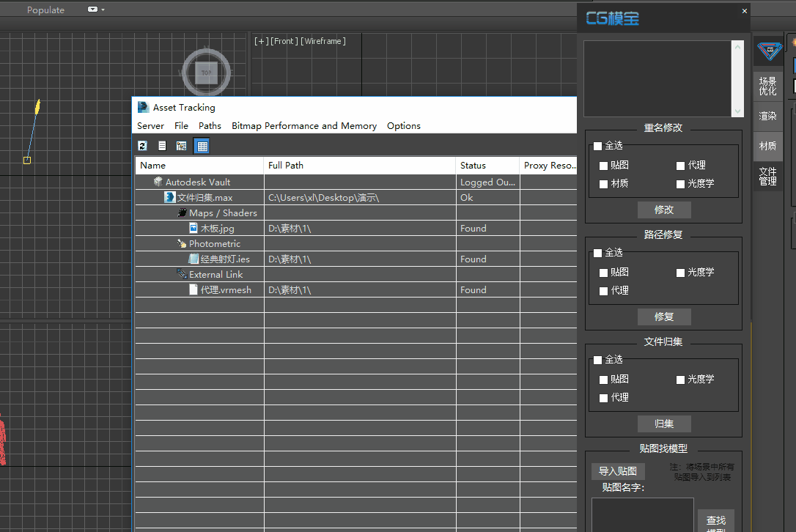Click the Top ViewCube in the viewport
Image resolution: width=796 pixels, height=532 pixels.
pyautogui.click(x=206, y=73)
